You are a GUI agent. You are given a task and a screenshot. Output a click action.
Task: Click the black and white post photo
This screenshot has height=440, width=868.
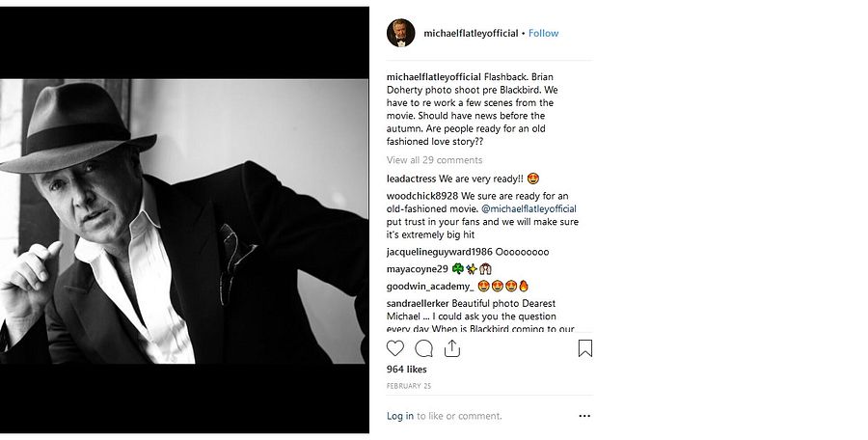pyautogui.click(x=184, y=221)
